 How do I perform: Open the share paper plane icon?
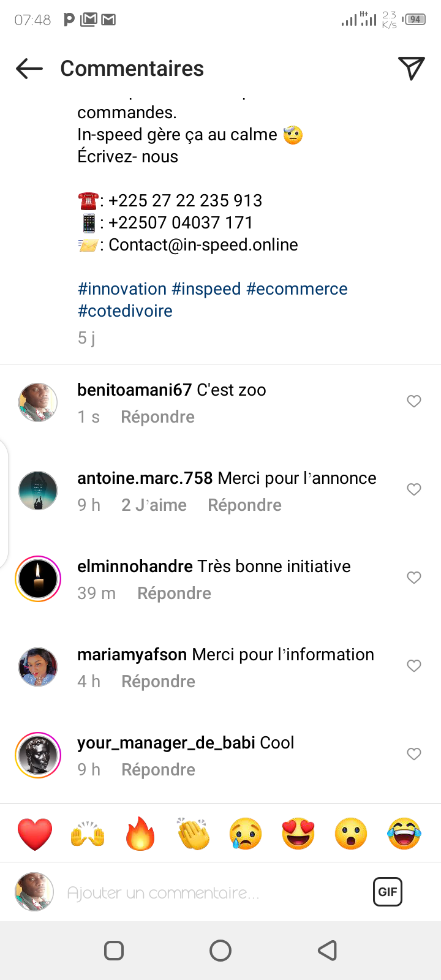[411, 69]
